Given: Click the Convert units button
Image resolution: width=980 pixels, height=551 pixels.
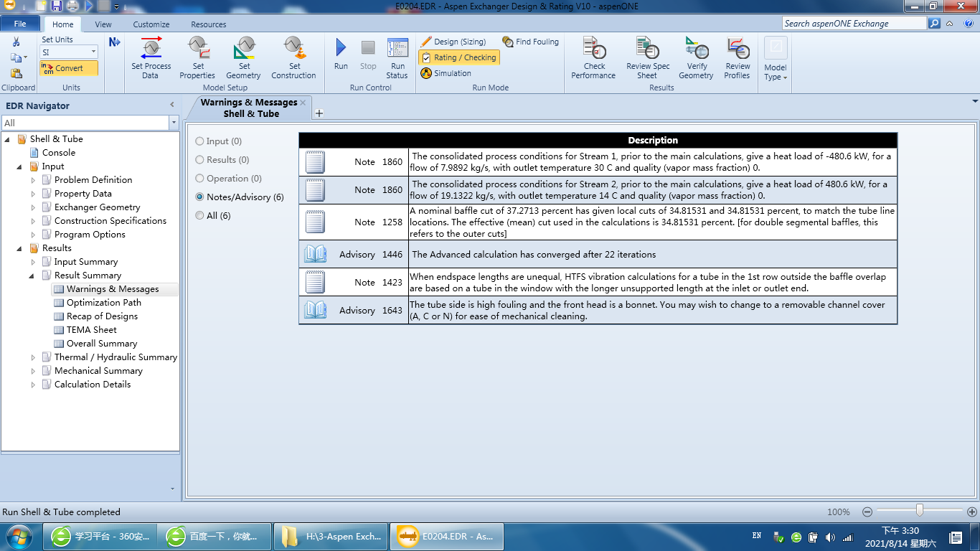Looking at the screenshot, I should tap(69, 68).
